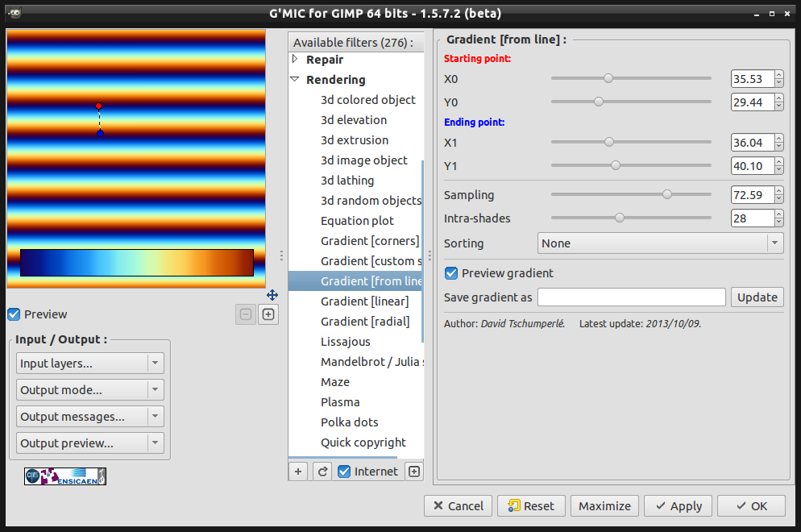Open the Sorting dropdown set to None
Image resolution: width=801 pixels, height=532 pixels.
pyautogui.click(x=660, y=243)
